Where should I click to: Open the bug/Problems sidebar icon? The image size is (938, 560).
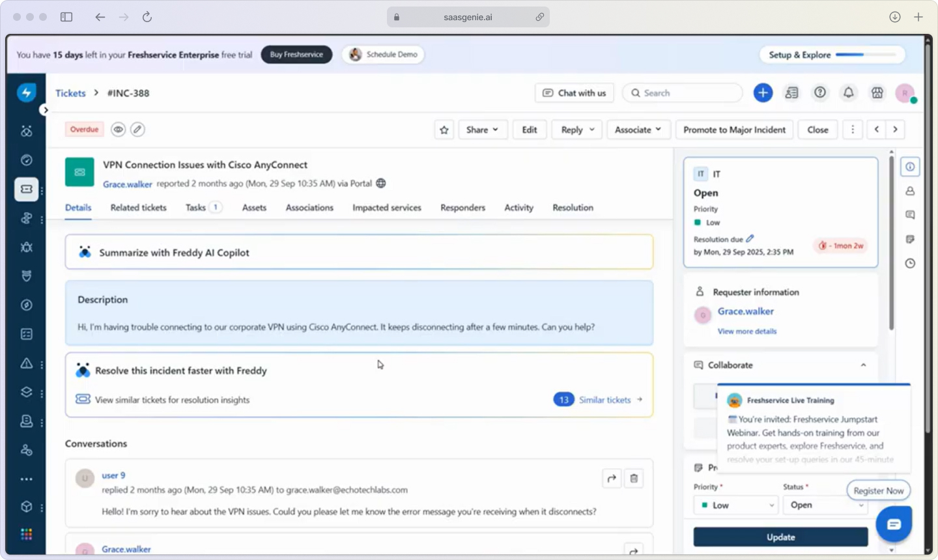click(x=27, y=247)
